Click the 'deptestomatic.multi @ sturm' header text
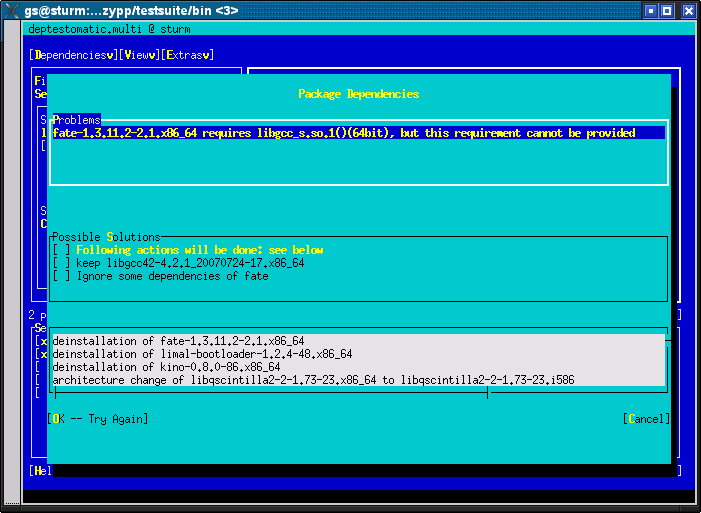The width and height of the screenshot is (701, 513). click(110, 29)
